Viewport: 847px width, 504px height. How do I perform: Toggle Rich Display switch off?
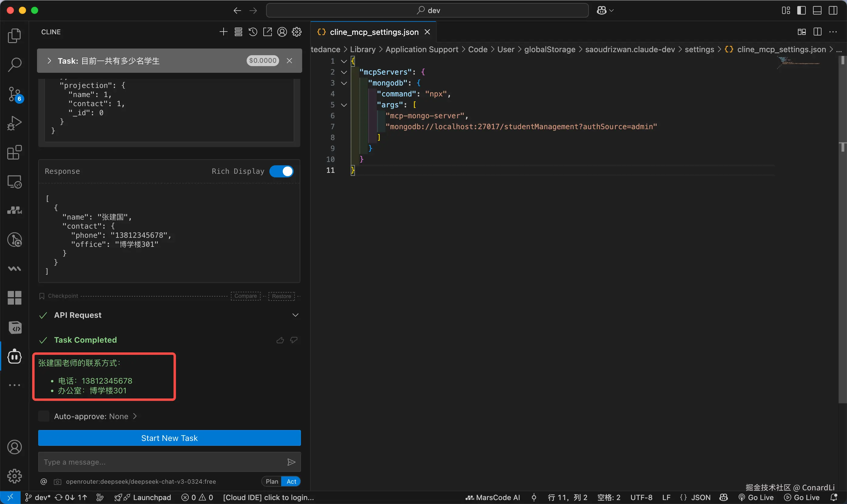pyautogui.click(x=281, y=171)
